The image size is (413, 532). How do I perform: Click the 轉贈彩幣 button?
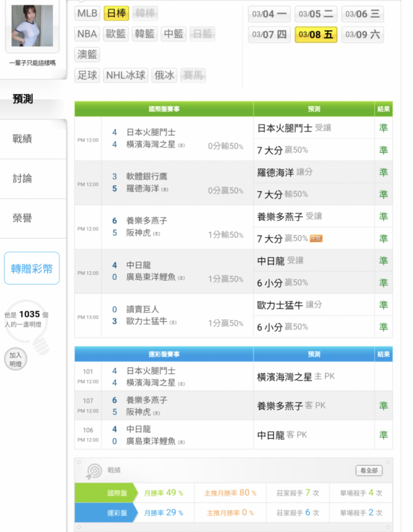click(x=32, y=268)
